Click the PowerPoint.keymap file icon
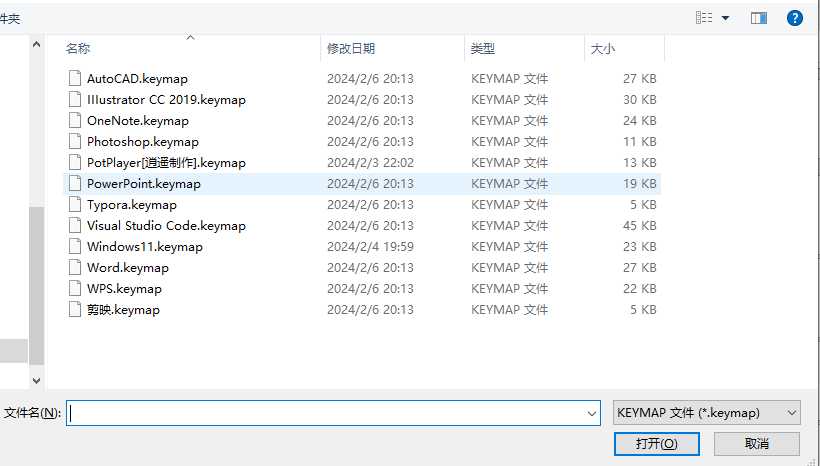 [x=75, y=183]
